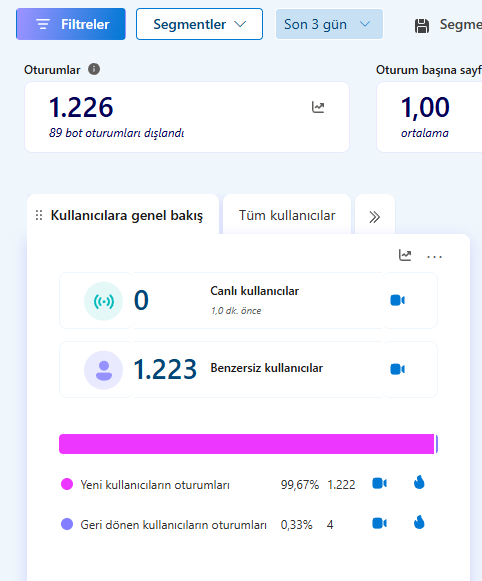Open heatmaps for Geri dönen kullanıcıların oturumları

click(x=419, y=523)
